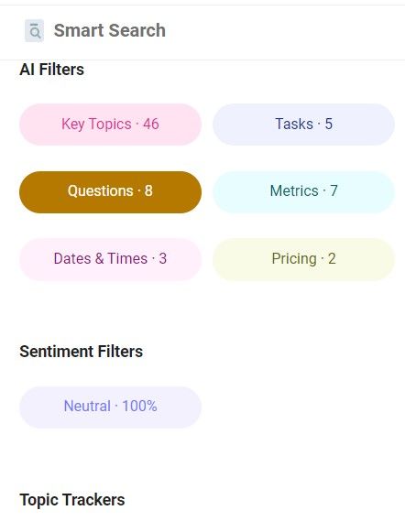Toggle the Dates & Times filter
Viewport: 405px width, 532px height.
(x=110, y=259)
